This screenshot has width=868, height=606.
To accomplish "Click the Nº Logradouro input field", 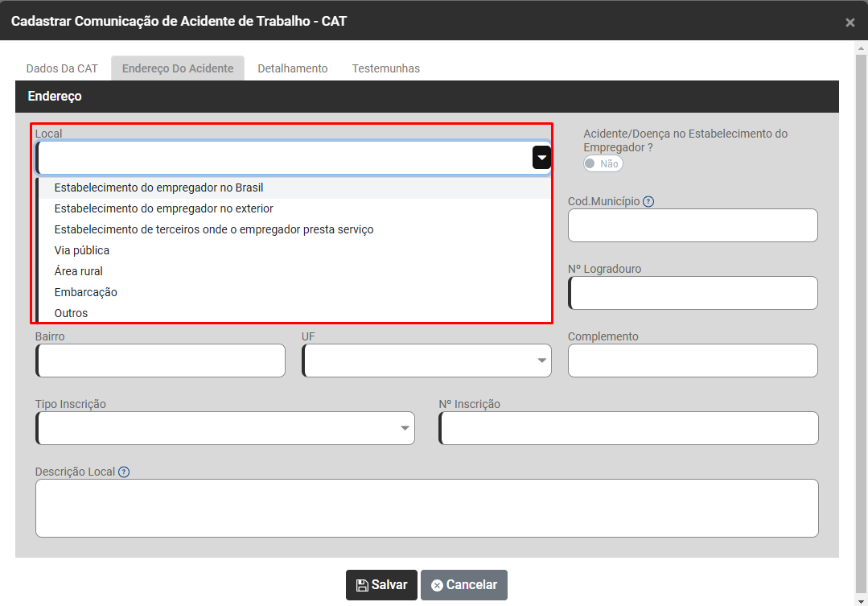I will point(693,293).
